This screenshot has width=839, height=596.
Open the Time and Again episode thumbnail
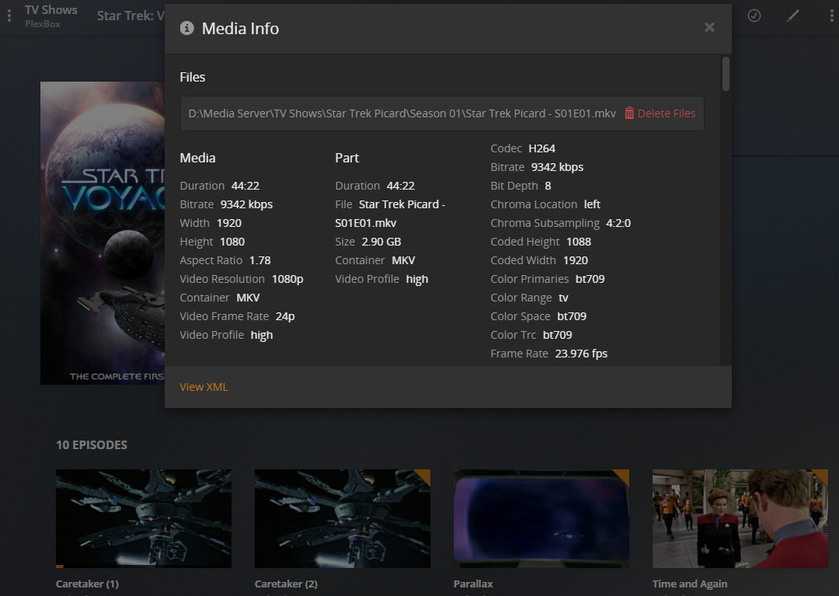click(x=740, y=518)
